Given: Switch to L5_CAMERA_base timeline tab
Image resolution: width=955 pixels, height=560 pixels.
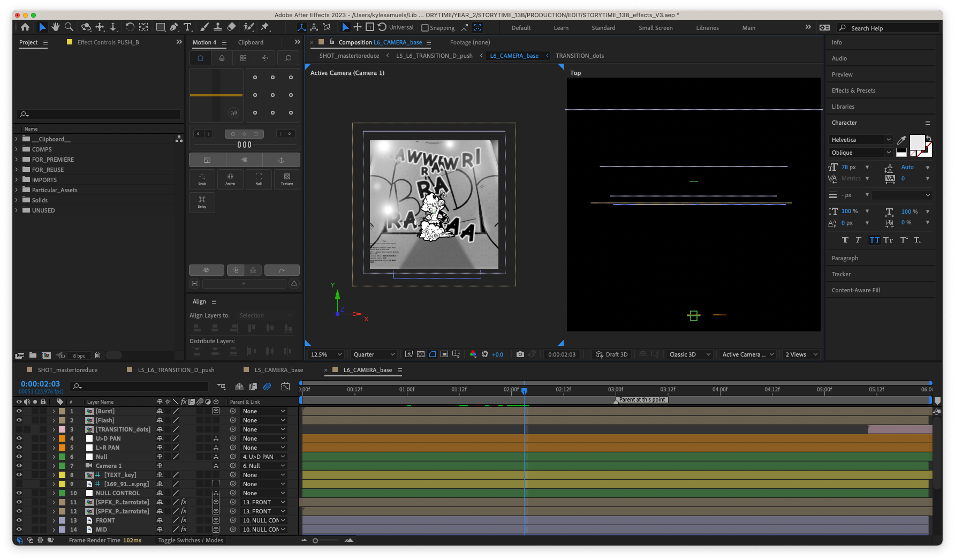Looking at the screenshot, I should coord(278,370).
